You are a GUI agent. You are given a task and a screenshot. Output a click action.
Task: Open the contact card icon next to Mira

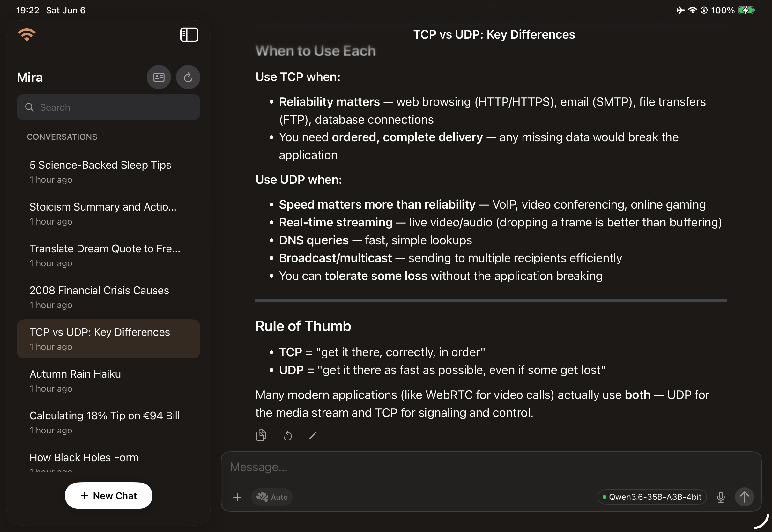point(159,77)
